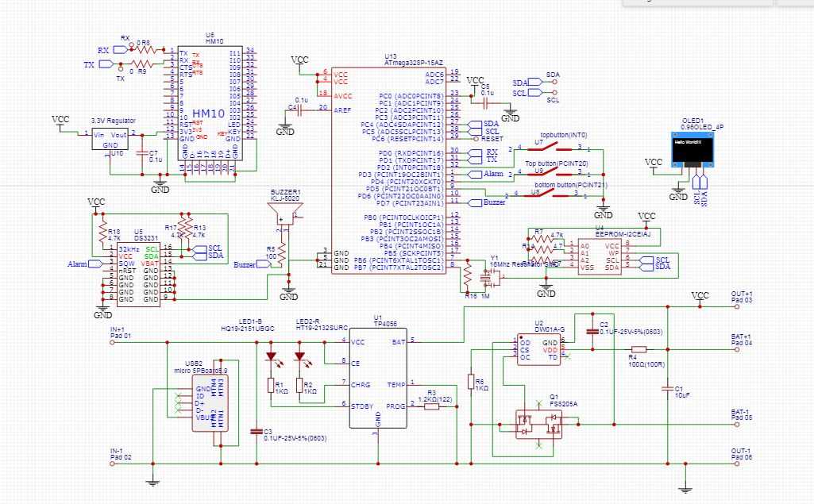The width and height of the screenshot is (814, 504).
Task: Click the TP4056 charger IC U1
Action: click(378, 378)
